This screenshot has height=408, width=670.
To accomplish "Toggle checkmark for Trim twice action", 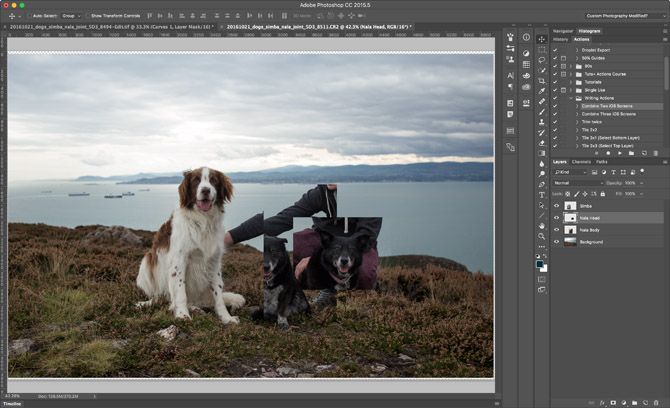I will [x=555, y=122].
